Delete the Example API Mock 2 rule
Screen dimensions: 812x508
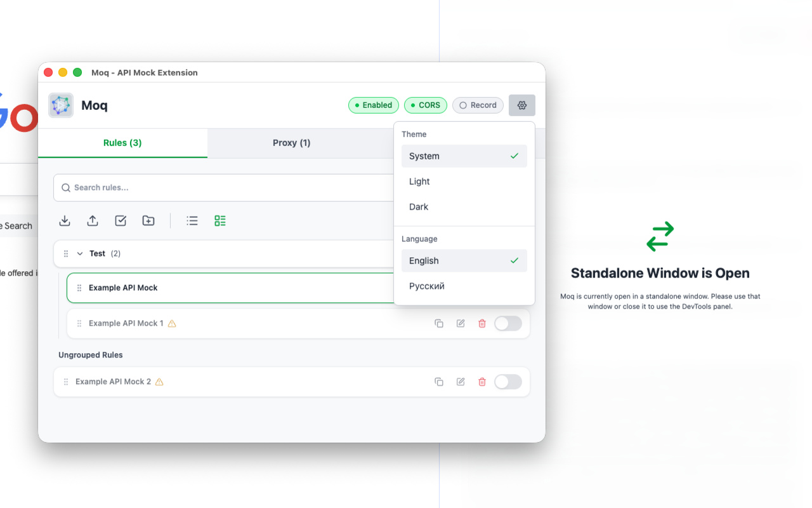coord(482,382)
